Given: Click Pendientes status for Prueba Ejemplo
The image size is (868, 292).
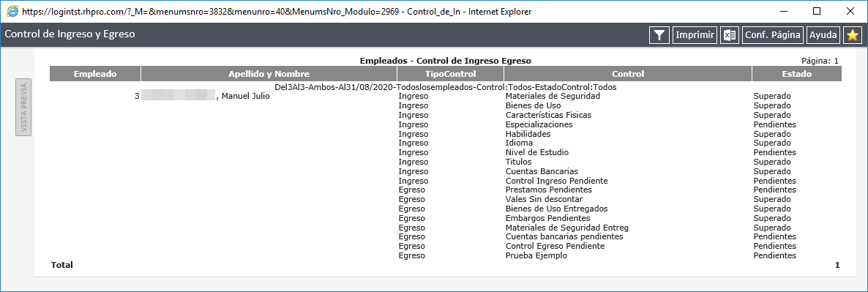Looking at the screenshot, I should (x=775, y=255).
